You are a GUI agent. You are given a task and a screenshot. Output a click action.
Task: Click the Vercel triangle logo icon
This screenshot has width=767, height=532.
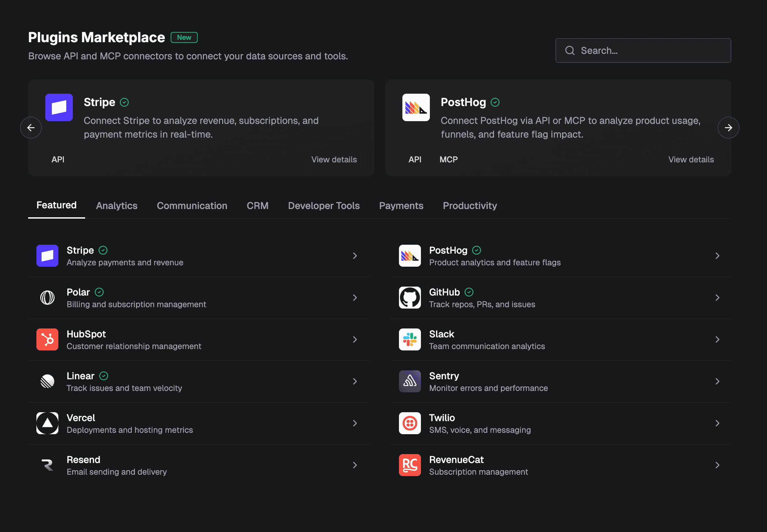pyautogui.click(x=47, y=423)
